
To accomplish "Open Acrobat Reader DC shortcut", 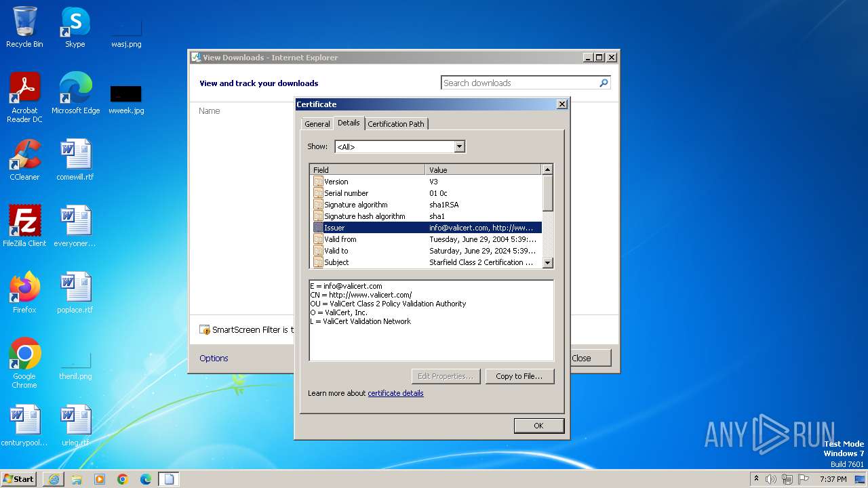I will (x=24, y=98).
